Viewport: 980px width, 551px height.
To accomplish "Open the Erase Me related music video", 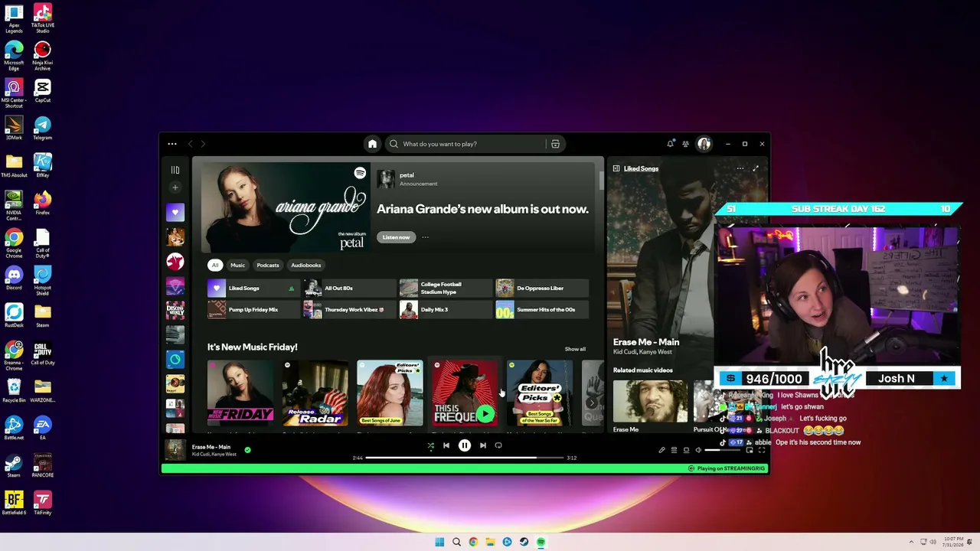I will click(x=650, y=401).
